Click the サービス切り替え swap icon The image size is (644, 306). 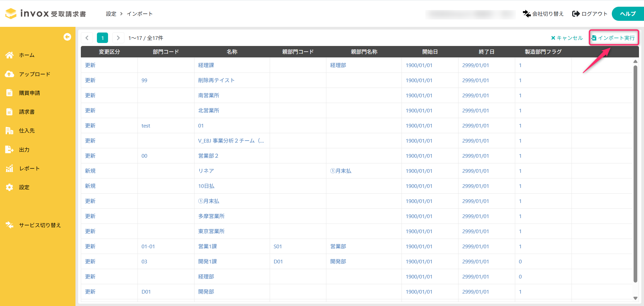(x=9, y=225)
